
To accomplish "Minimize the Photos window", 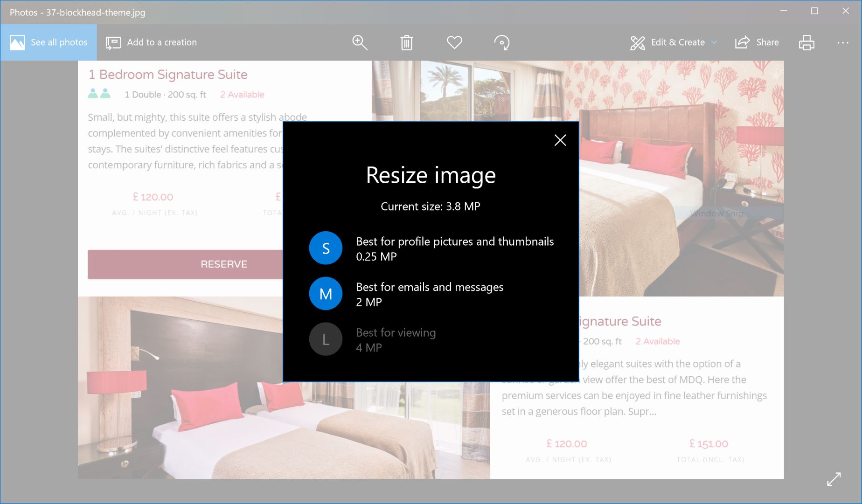I will pos(784,11).
